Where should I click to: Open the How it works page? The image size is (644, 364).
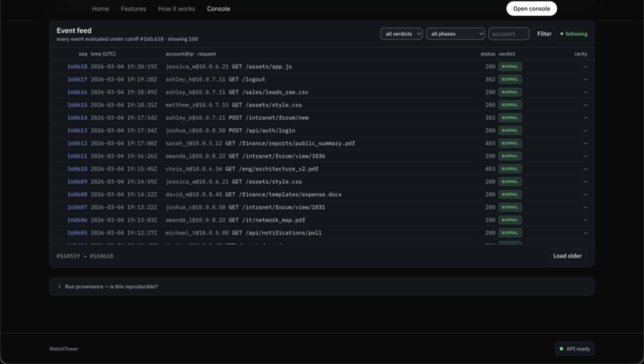[x=177, y=9]
